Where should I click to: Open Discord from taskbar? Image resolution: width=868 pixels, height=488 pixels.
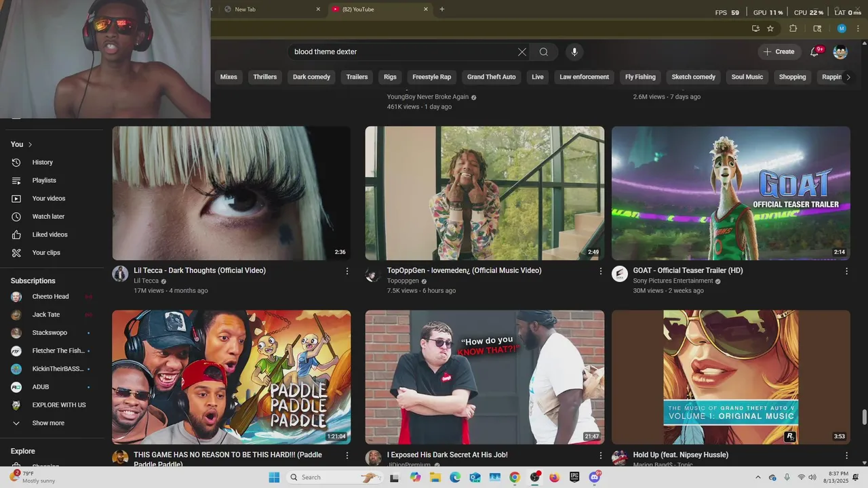click(595, 477)
